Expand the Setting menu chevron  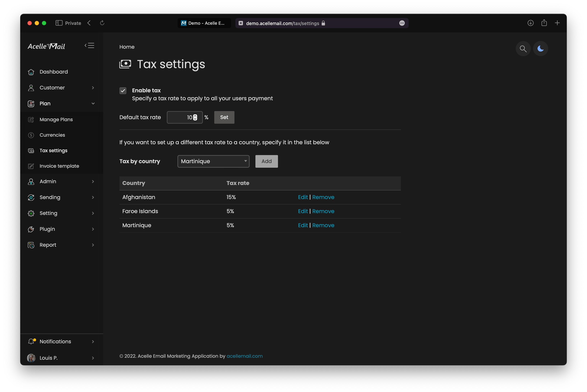pyautogui.click(x=93, y=213)
